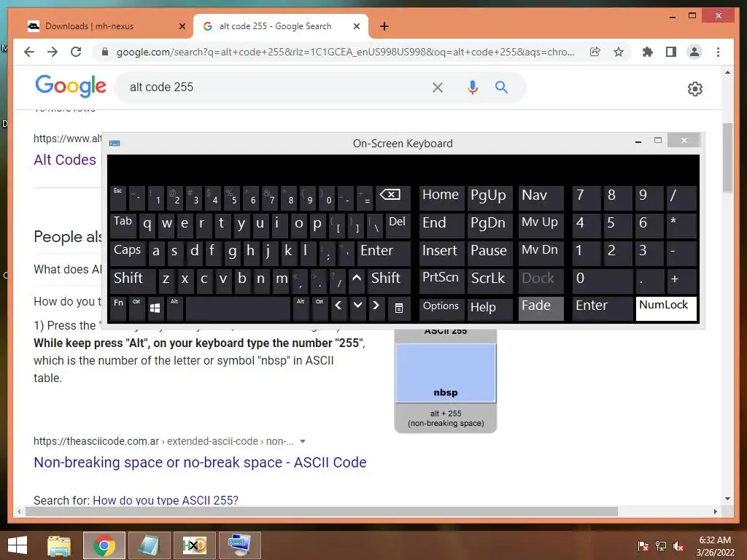Open the share page icon in address bar

point(595,52)
